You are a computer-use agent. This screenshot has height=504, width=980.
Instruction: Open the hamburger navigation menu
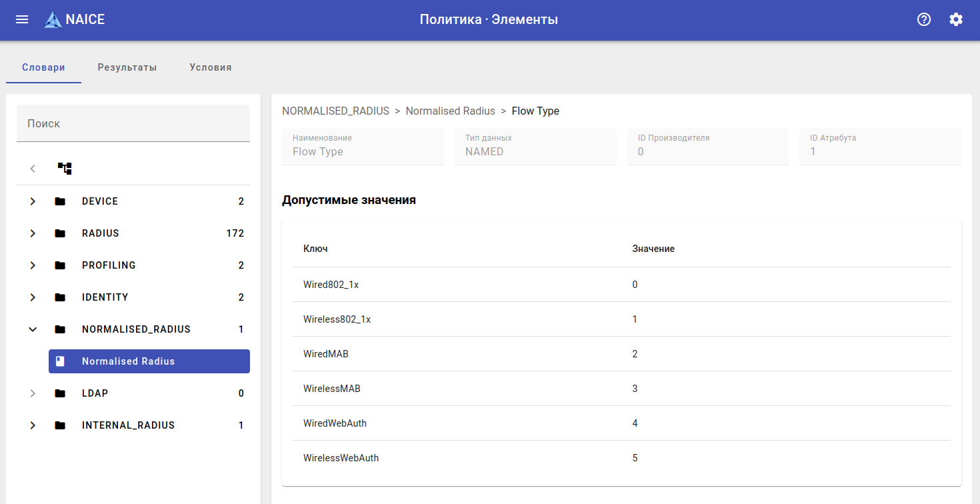tap(22, 19)
